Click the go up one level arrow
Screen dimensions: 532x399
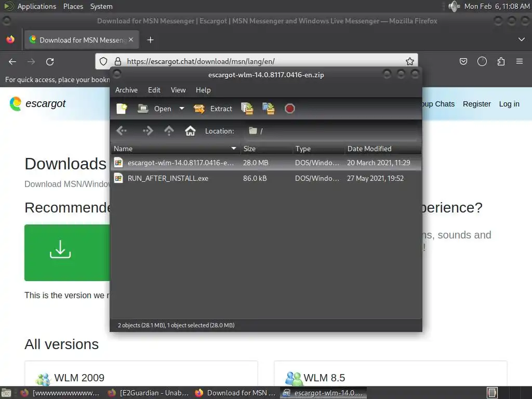169,130
